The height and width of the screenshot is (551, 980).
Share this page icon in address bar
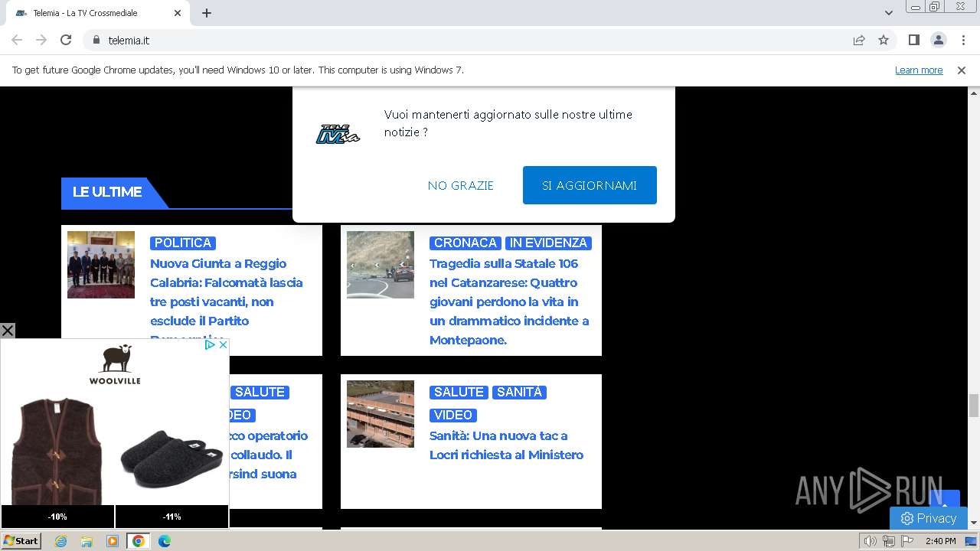pos(859,40)
